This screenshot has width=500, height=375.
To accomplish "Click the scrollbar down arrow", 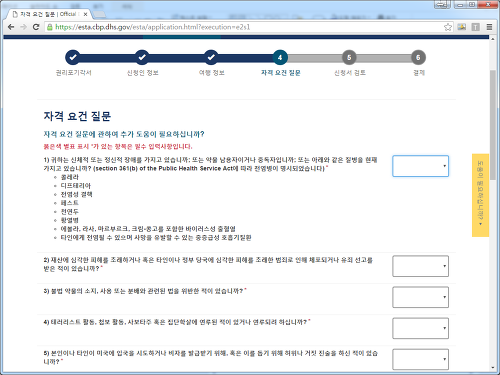I will click(x=493, y=367).
